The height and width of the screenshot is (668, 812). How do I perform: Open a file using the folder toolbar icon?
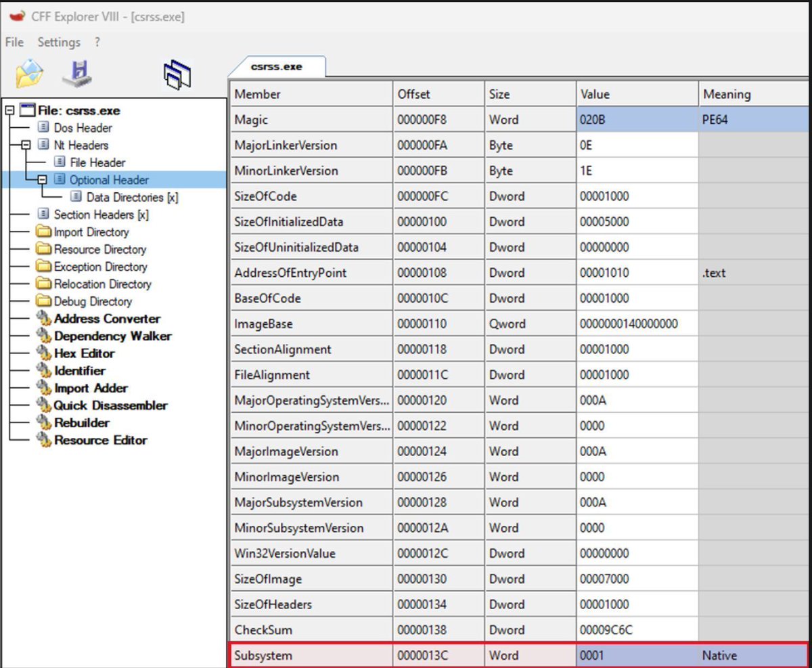(27, 73)
